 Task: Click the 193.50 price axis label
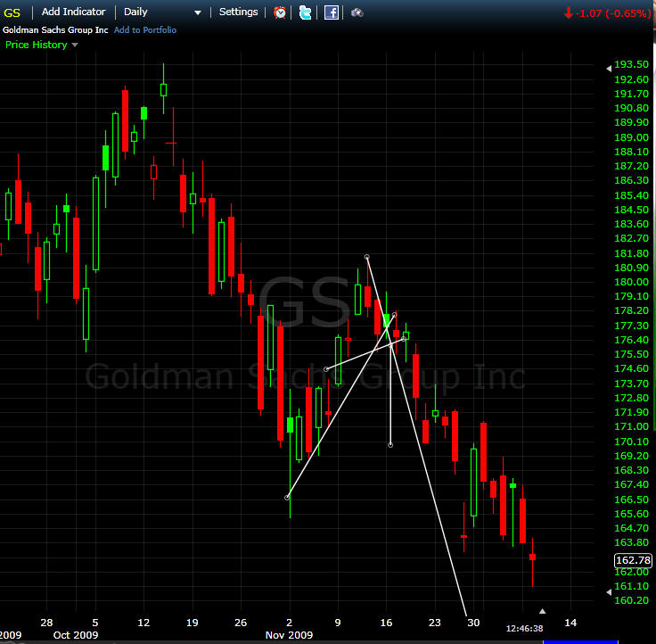coord(631,64)
